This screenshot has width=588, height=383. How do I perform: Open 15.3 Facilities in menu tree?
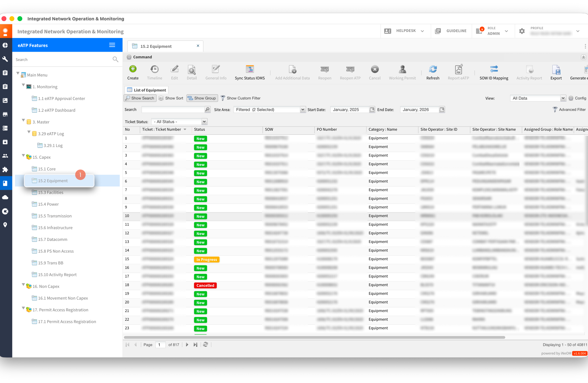tap(50, 192)
